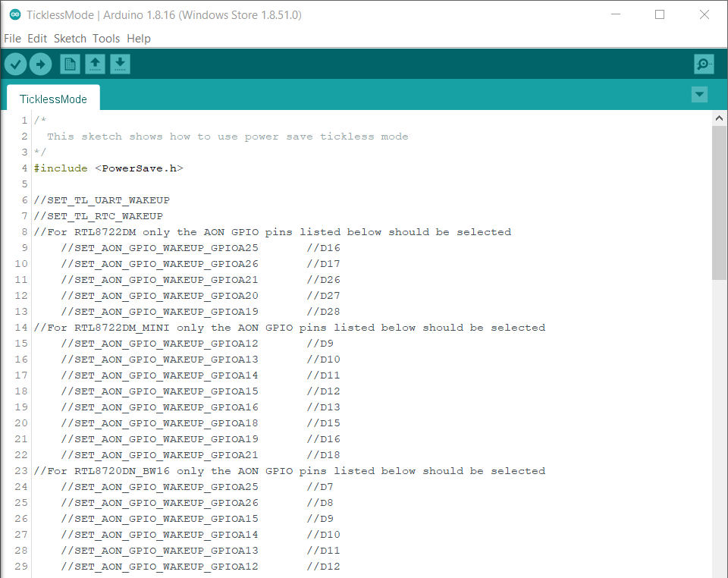Click the Upload arrow button
Image resolution: width=728 pixels, height=578 pixels.
pyautogui.click(x=40, y=64)
